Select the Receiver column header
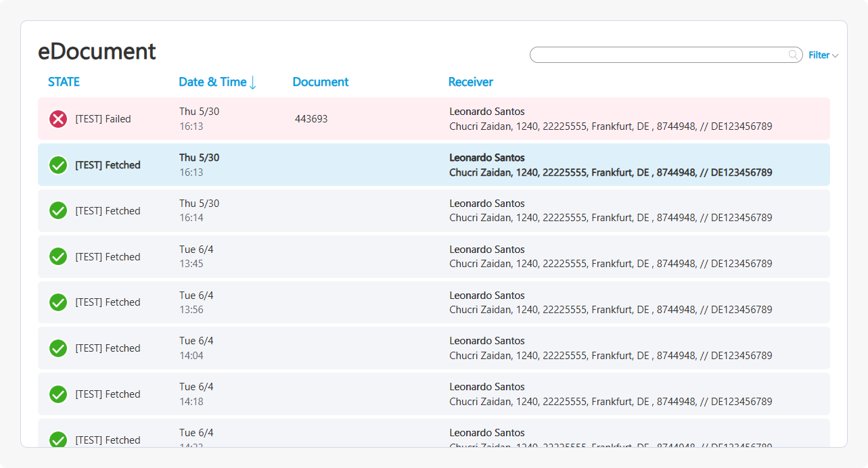 pyautogui.click(x=470, y=82)
